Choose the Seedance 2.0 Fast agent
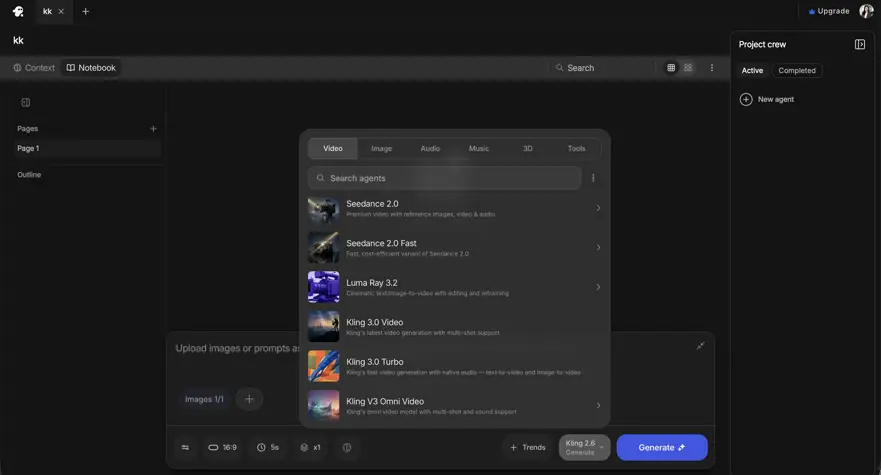The height and width of the screenshot is (475, 881). click(455, 247)
